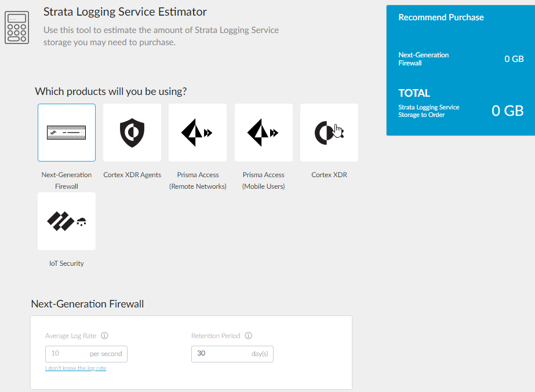This screenshot has height=392, width=535.
Task: Click the Recommend Purchase panel heading
Action: coord(441,17)
